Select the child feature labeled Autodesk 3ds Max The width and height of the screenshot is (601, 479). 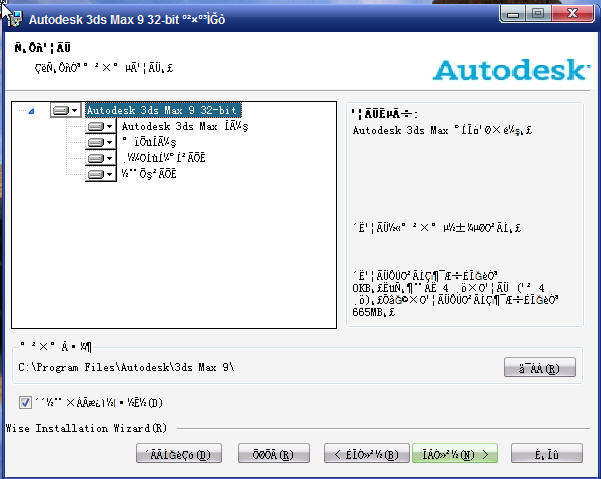pos(185,126)
